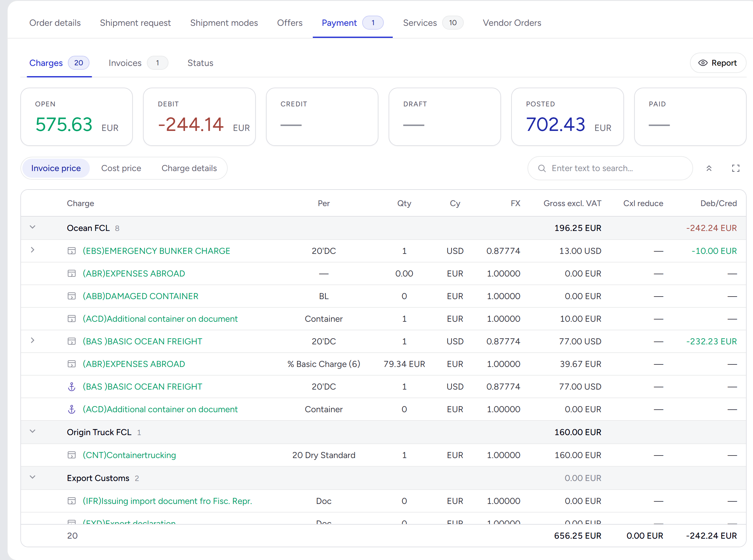Open the ABR Expenses Abroad link with 39.67 EUR

point(134,364)
